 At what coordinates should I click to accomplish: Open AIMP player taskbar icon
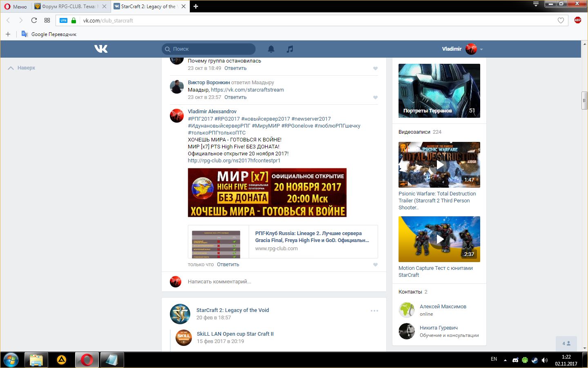[x=61, y=360]
